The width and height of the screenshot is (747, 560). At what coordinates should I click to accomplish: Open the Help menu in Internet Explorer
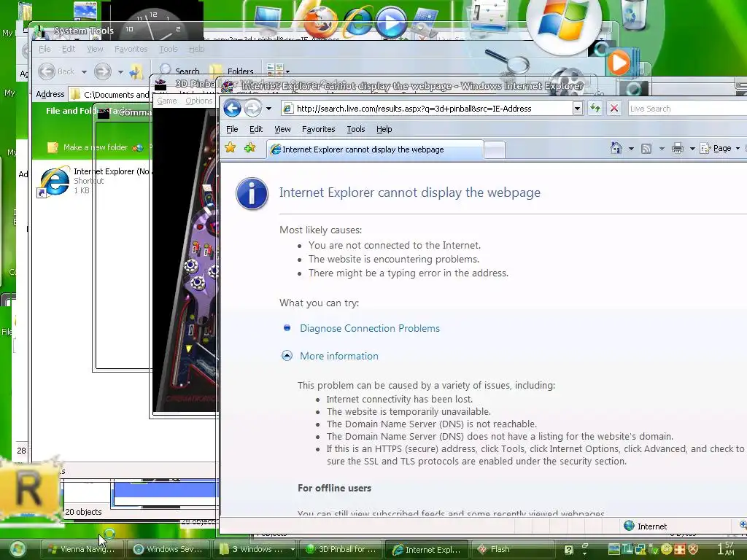(x=384, y=129)
